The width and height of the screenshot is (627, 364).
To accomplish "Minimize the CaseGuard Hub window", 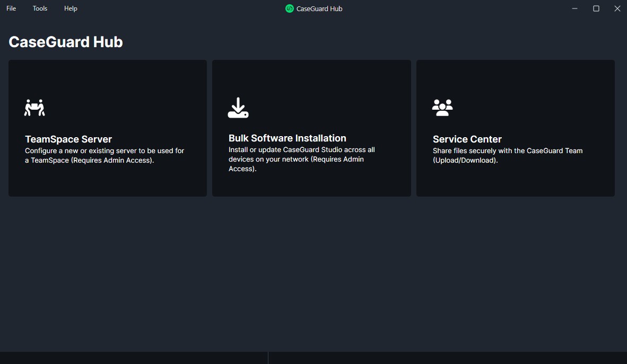I will pyautogui.click(x=575, y=8).
